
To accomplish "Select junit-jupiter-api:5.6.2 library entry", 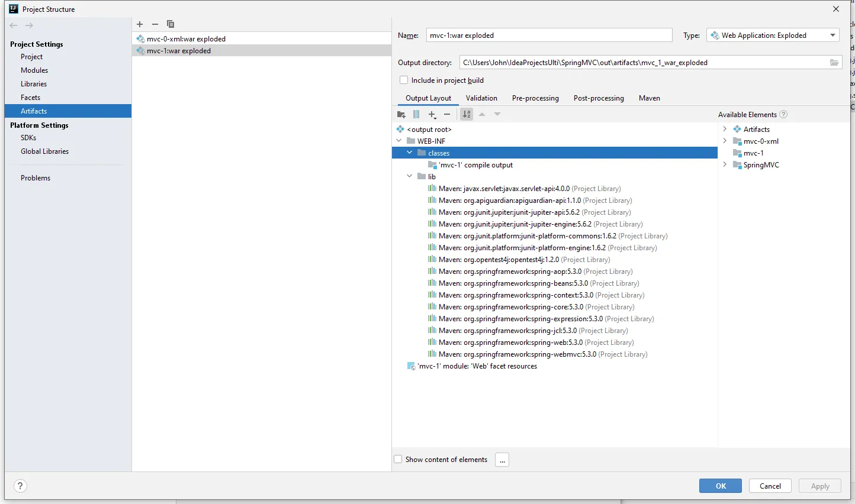I will tap(529, 212).
